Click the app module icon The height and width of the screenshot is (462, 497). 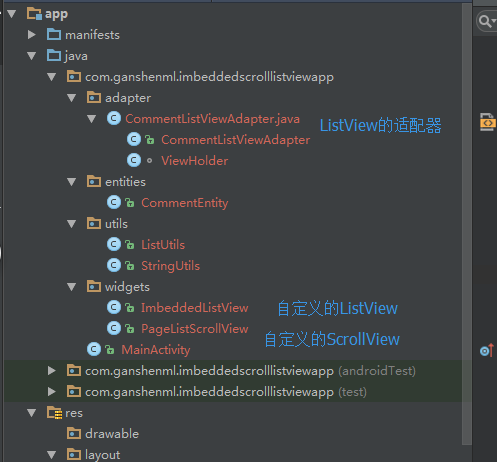point(34,14)
